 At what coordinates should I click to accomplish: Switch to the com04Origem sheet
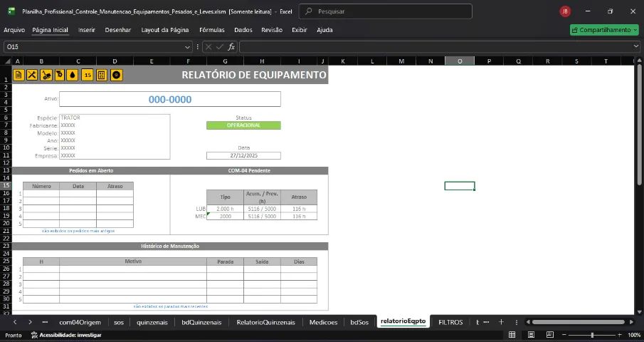click(x=80, y=322)
